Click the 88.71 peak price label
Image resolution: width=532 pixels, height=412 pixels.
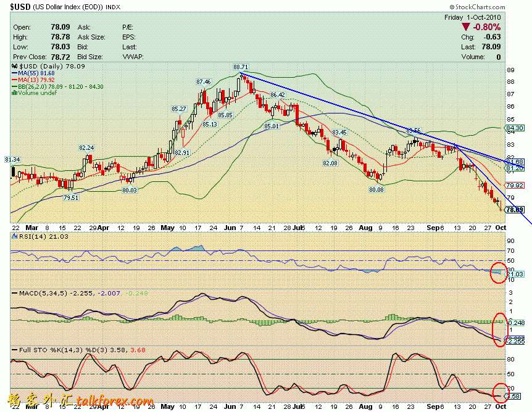click(x=241, y=67)
